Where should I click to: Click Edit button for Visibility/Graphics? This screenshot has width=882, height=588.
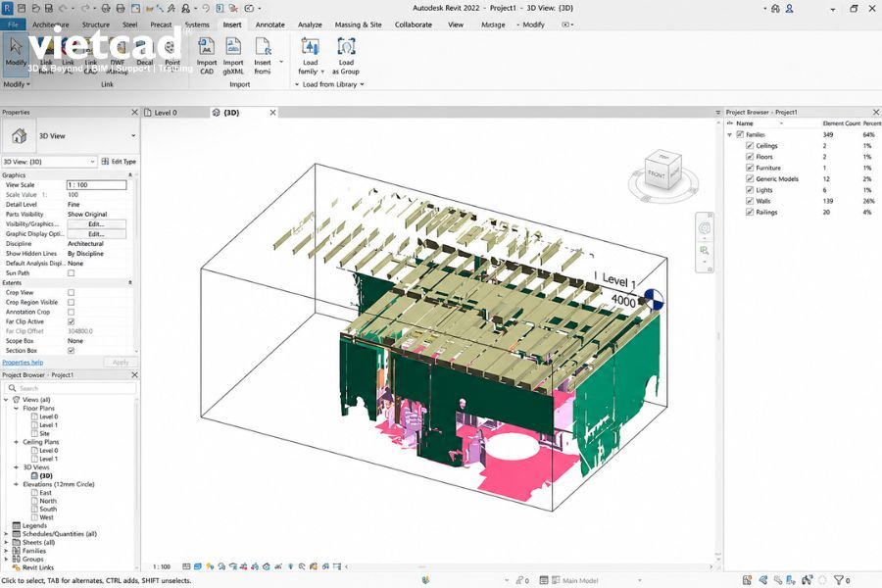click(96, 224)
